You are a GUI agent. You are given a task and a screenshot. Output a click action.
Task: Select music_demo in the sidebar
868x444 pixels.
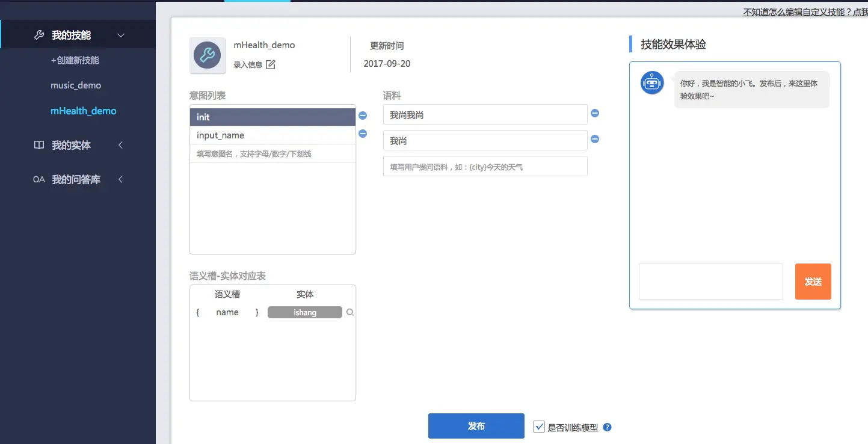76,85
